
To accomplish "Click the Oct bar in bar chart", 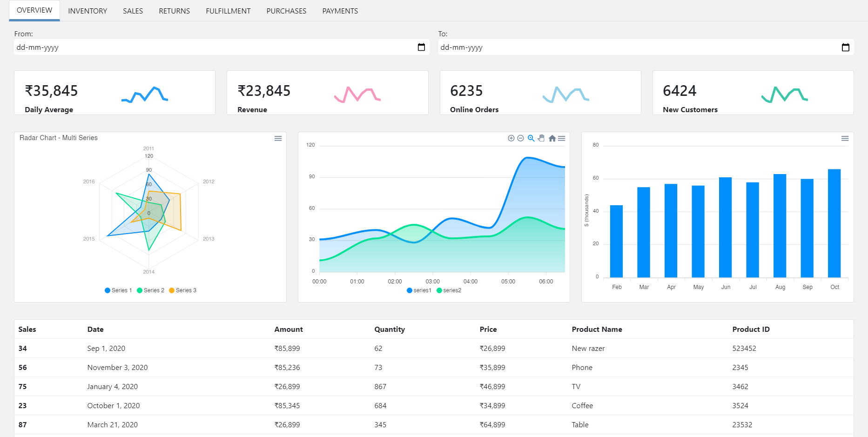I will 834,223.
